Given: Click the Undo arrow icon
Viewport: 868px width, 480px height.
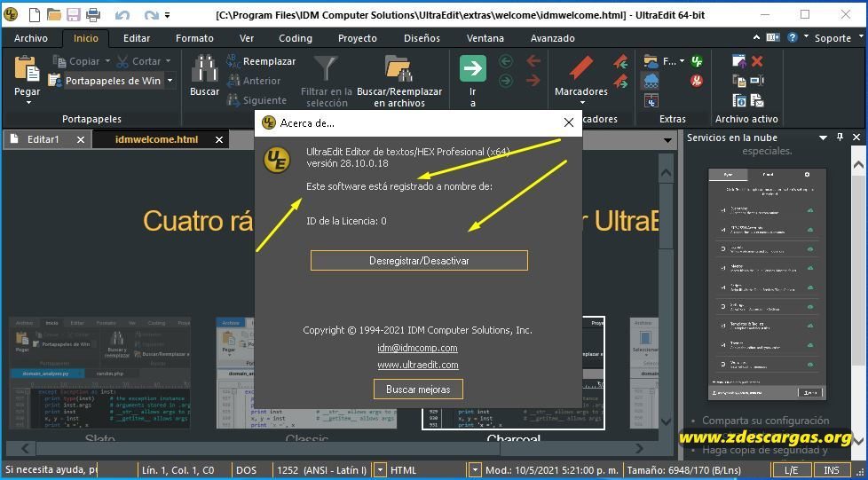Looking at the screenshot, I should (122, 15).
